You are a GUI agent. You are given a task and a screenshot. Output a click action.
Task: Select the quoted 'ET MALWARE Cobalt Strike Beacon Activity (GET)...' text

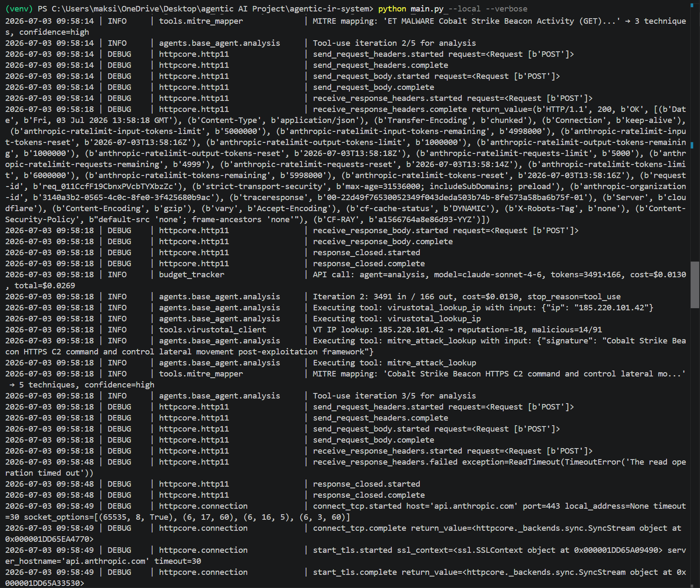tap(502, 21)
